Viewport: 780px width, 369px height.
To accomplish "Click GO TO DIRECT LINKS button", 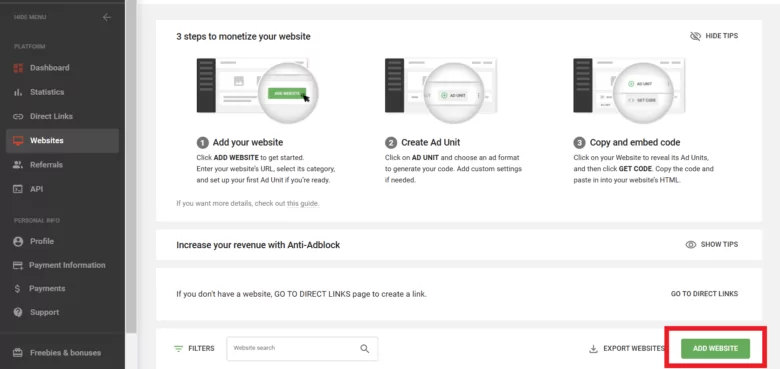I will pos(704,294).
